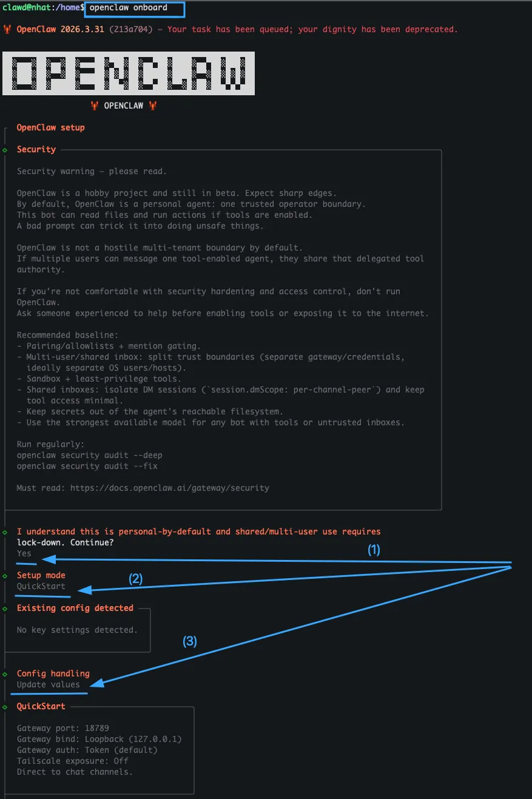Click the OpenClaw setup title
The height and width of the screenshot is (799, 532).
[50, 127]
